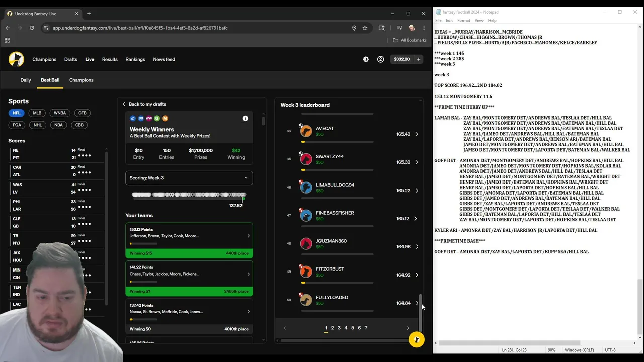This screenshot has height=362, width=644.
Task: Open All Bookmarks folder
Action: click(410, 40)
